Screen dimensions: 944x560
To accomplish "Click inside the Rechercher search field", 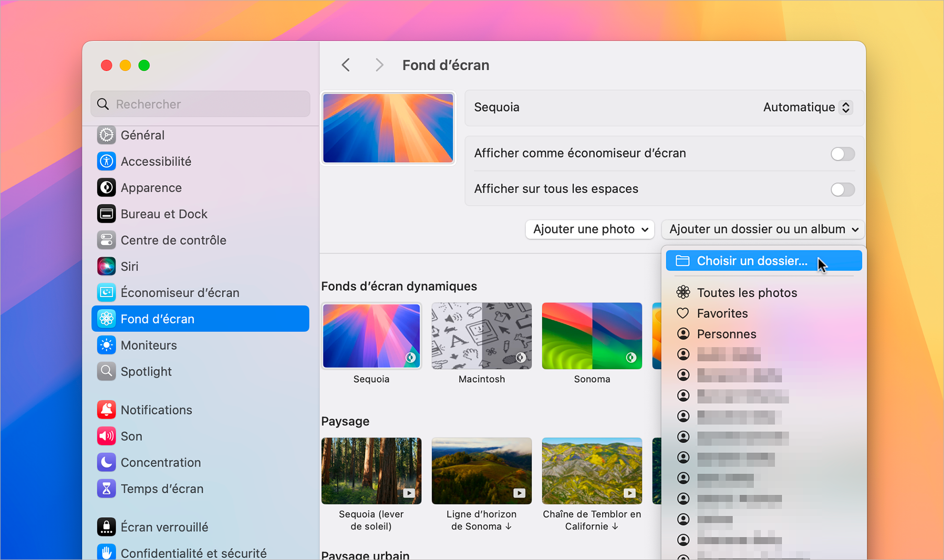I will click(200, 104).
